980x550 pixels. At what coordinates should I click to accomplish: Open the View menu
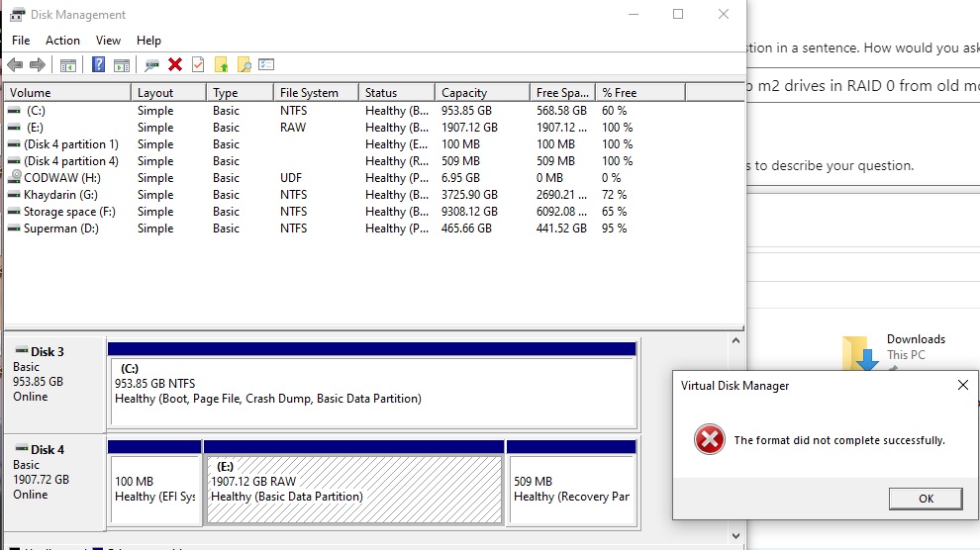point(108,40)
